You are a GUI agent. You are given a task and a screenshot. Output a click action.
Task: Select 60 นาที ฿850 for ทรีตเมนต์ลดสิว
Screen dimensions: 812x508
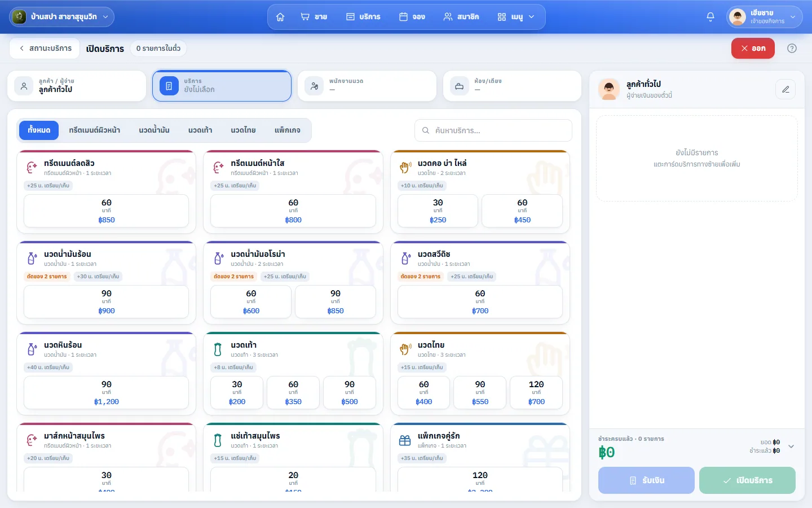pyautogui.click(x=107, y=211)
